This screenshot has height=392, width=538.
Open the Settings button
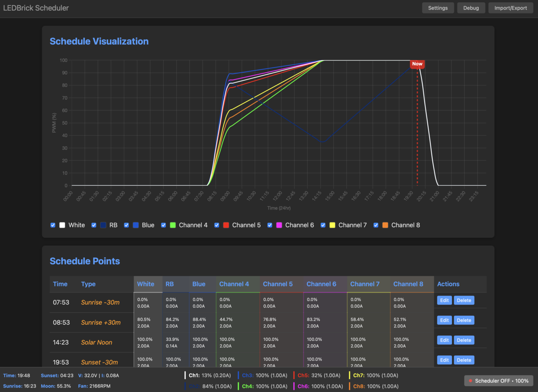coord(438,8)
